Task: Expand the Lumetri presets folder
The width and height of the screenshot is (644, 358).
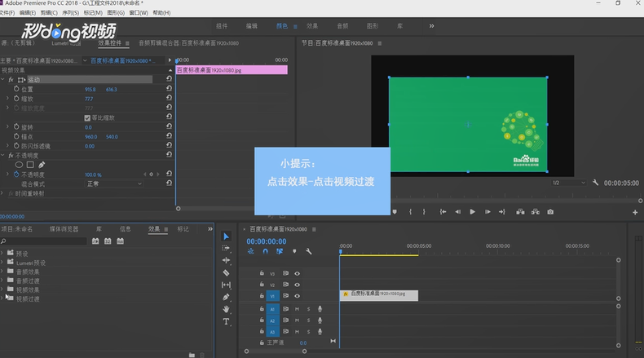Action: (x=2, y=263)
